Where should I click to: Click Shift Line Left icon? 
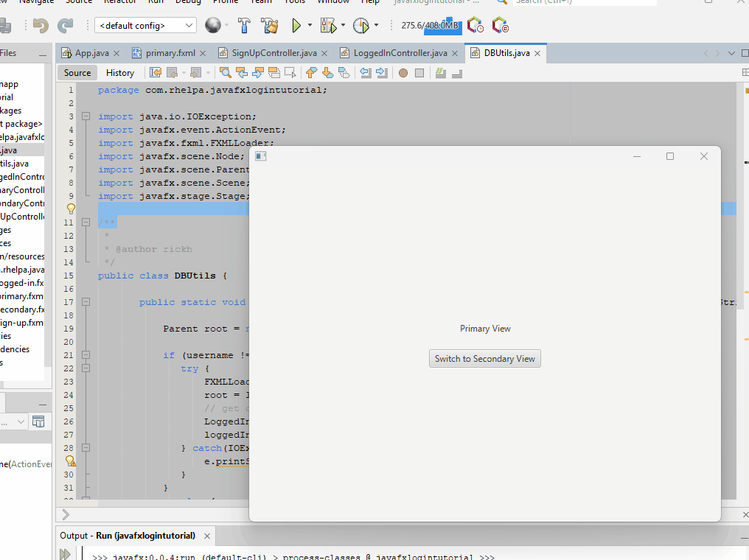366,72
